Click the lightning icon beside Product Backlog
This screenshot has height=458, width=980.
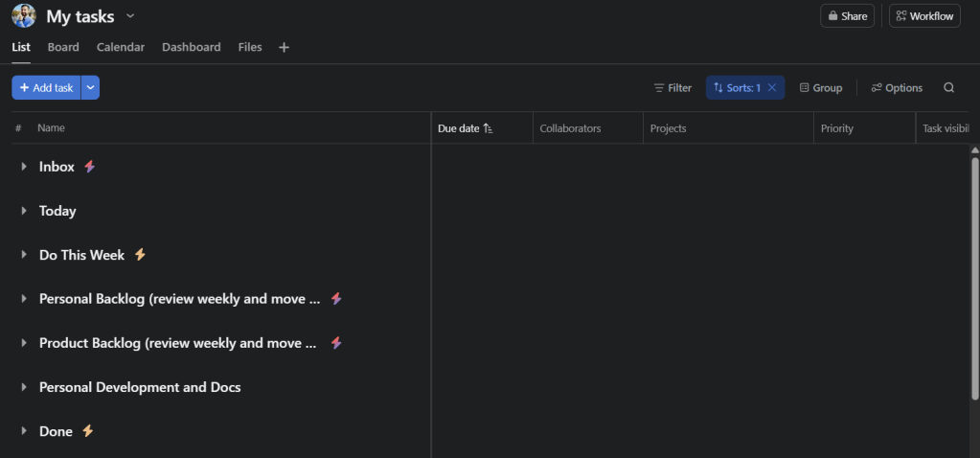(x=336, y=343)
